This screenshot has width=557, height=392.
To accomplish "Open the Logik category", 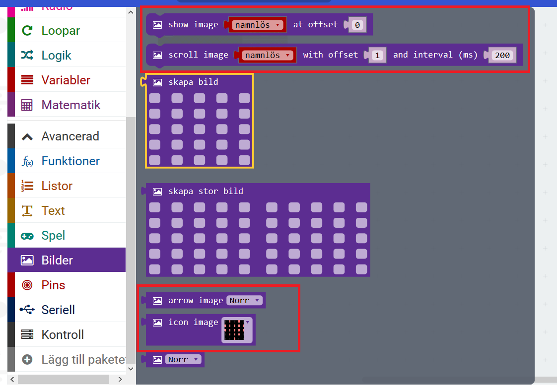I will 67,55.
